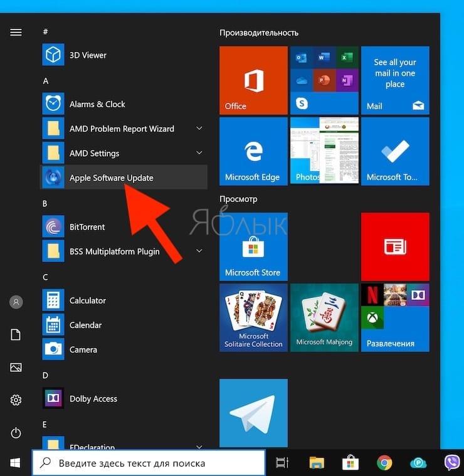Open Task View on the taskbar
The width and height of the screenshot is (464, 476).
(282, 463)
